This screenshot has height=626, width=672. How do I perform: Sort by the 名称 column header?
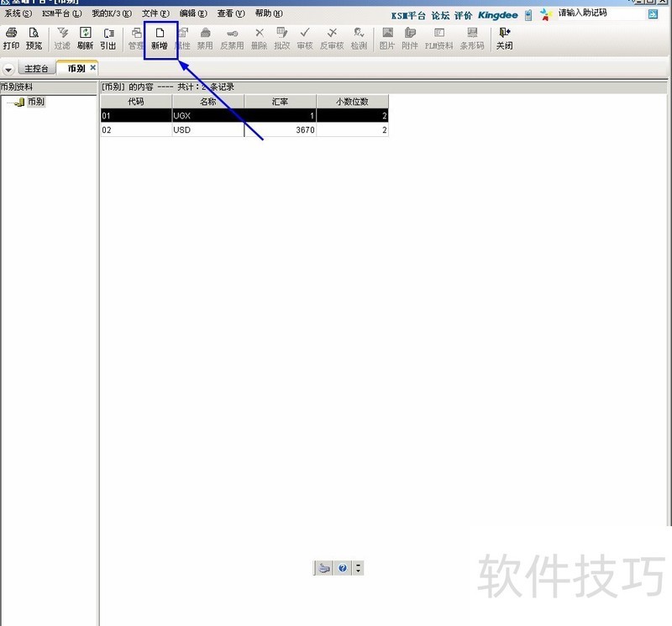[x=208, y=102]
